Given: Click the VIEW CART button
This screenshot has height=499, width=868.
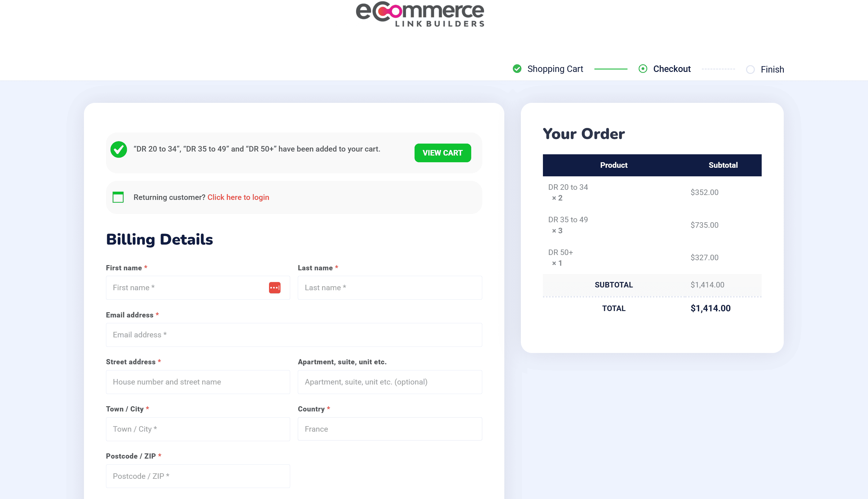Looking at the screenshot, I should tap(442, 153).
